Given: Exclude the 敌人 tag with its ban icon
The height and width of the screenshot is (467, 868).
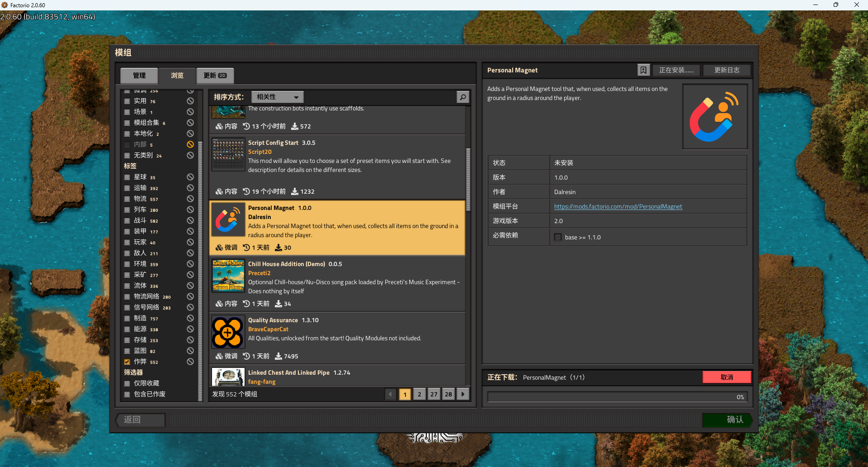Looking at the screenshot, I should (x=190, y=253).
